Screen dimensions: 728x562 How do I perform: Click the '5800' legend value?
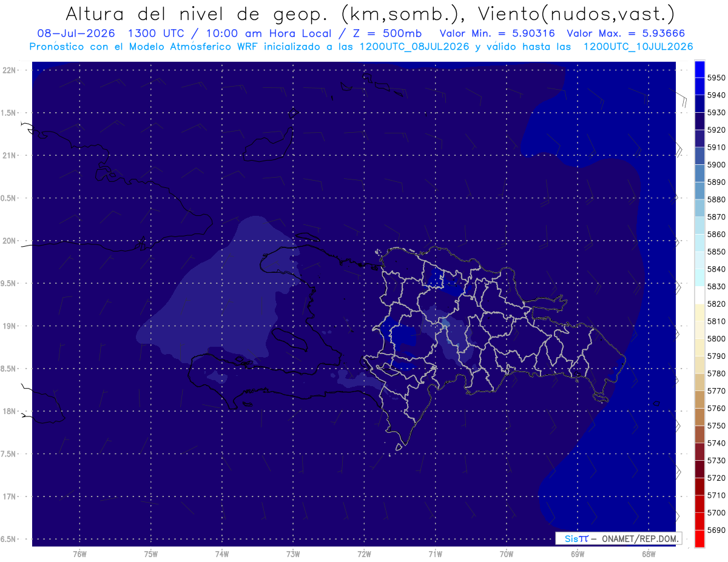click(716, 338)
